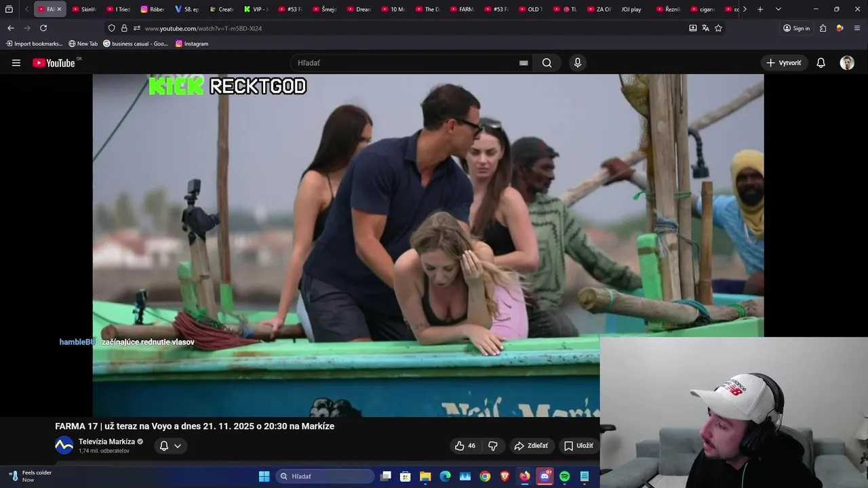
Task: Open the on-screen keyboard in the search box
Action: (524, 63)
